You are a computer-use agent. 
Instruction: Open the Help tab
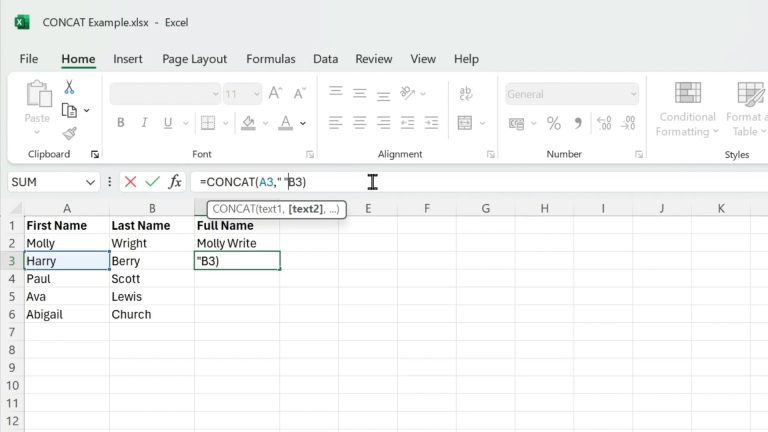466,59
